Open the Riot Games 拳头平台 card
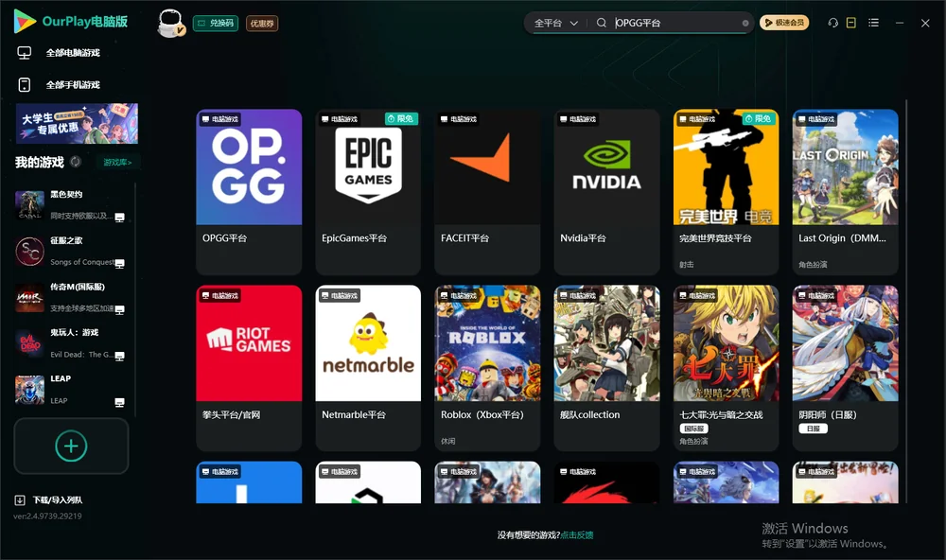This screenshot has width=946, height=560. coord(249,368)
